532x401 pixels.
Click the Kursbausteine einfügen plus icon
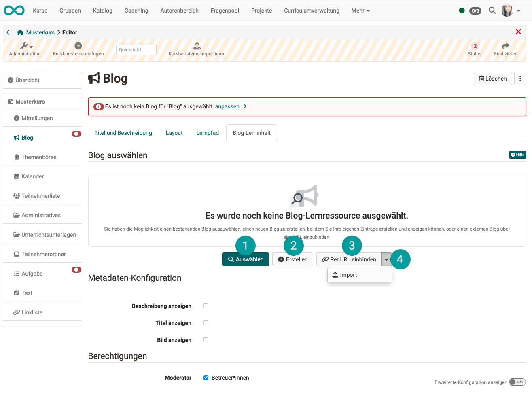pos(78,45)
